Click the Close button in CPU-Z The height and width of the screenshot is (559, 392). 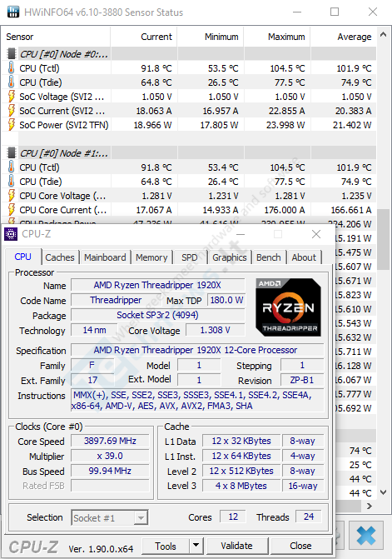(x=300, y=546)
